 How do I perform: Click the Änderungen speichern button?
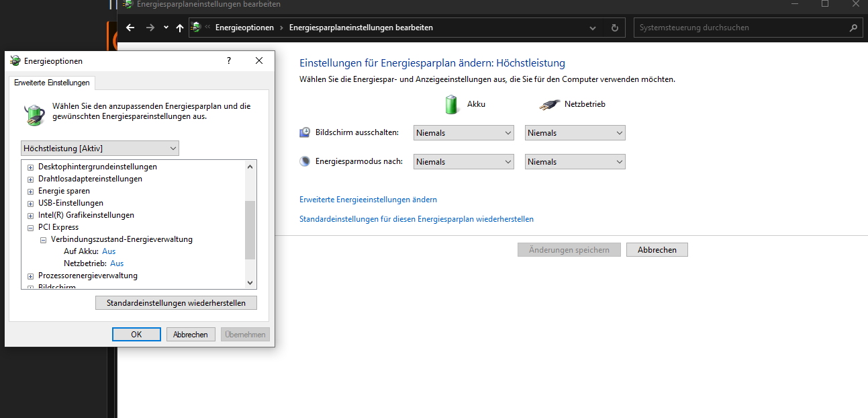click(x=569, y=250)
